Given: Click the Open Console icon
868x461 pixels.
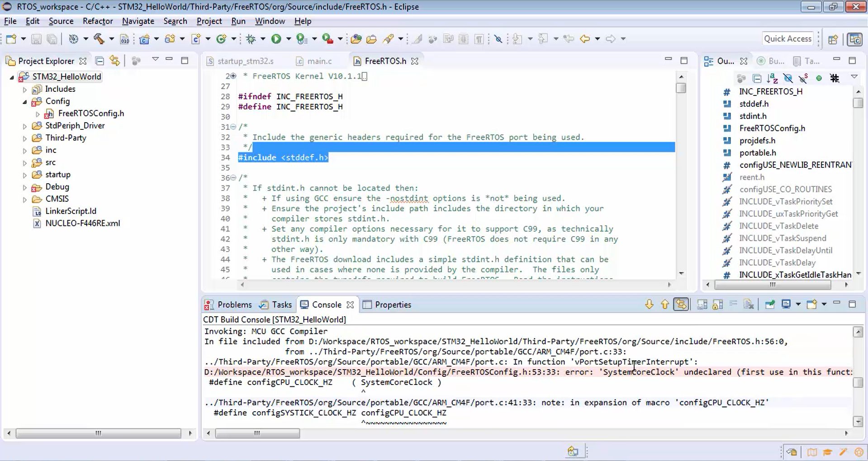Looking at the screenshot, I should tap(812, 304).
